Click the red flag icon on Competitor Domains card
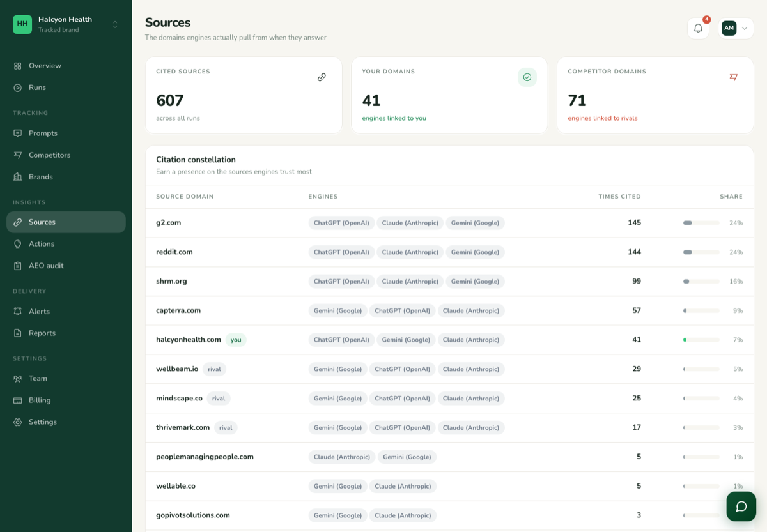 click(733, 77)
